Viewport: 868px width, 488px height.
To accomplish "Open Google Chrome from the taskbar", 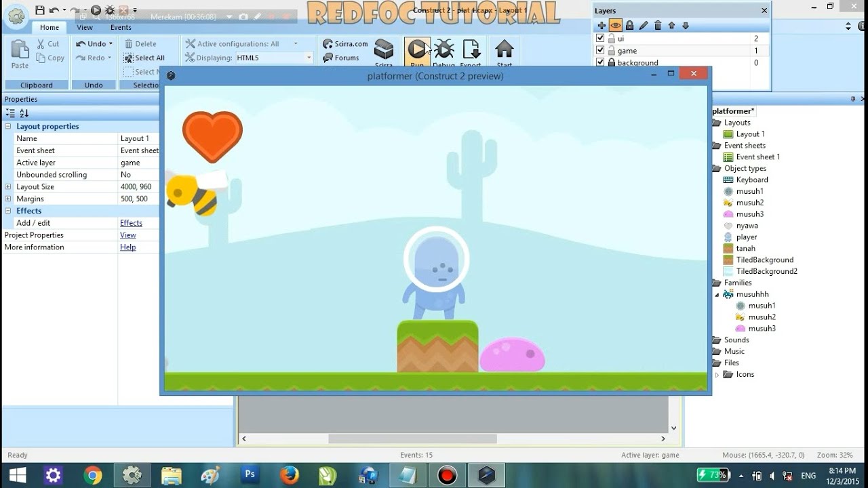I will (x=93, y=475).
